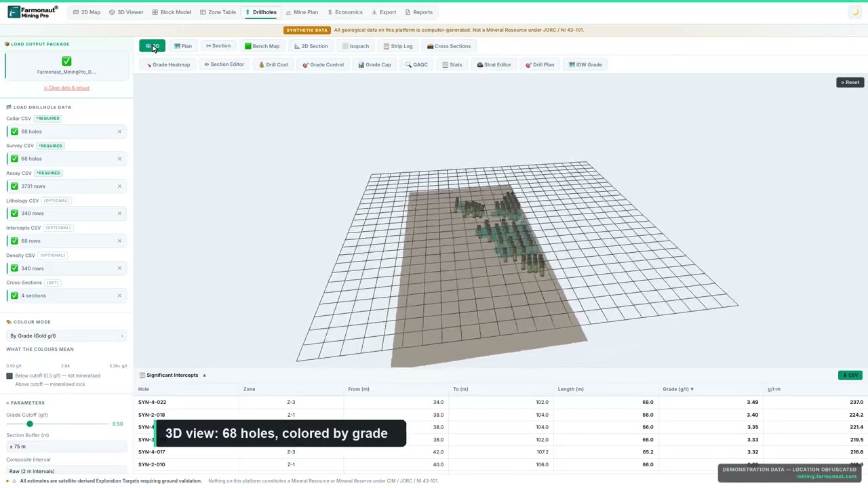Remove the Intercepts CSV file

(x=119, y=241)
